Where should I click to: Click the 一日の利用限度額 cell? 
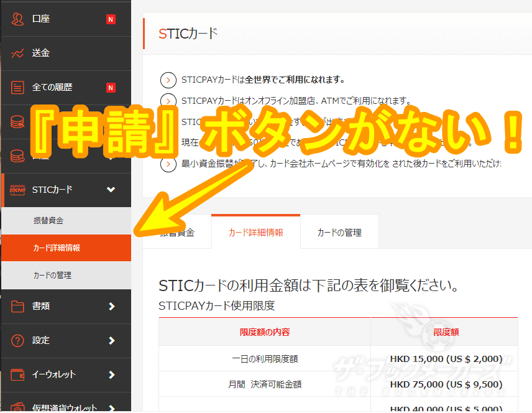pyautogui.click(x=265, y=359)
